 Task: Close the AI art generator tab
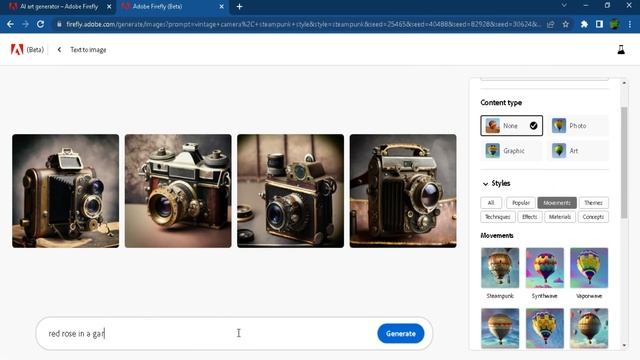tap(109, 7)
